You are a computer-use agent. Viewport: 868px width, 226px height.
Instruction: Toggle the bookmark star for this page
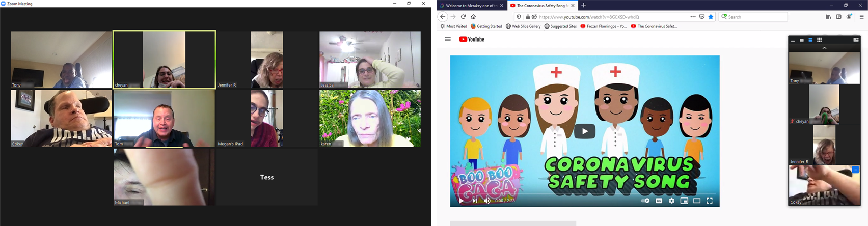[711, 17]
